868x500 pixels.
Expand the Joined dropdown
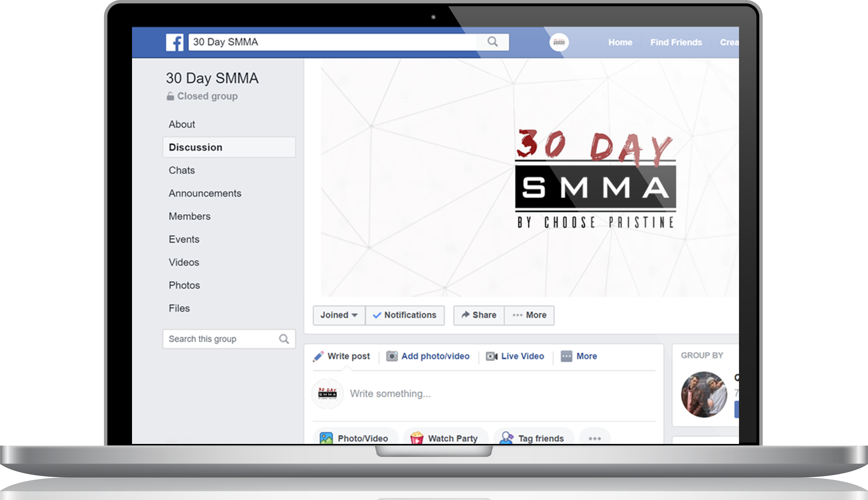(x=339, y=315)
